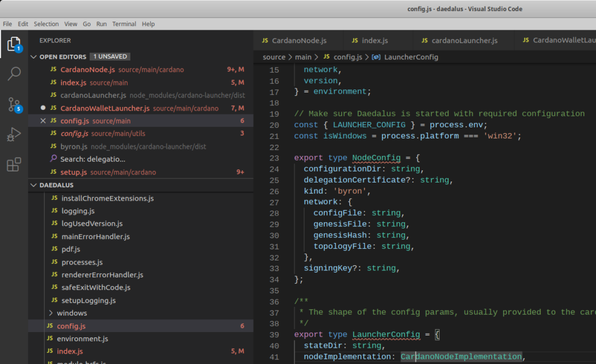Open CardanoWalletLauncher.js from Open Editors
The width and height of the screenshot is (596, 364).
coord(141,108)
